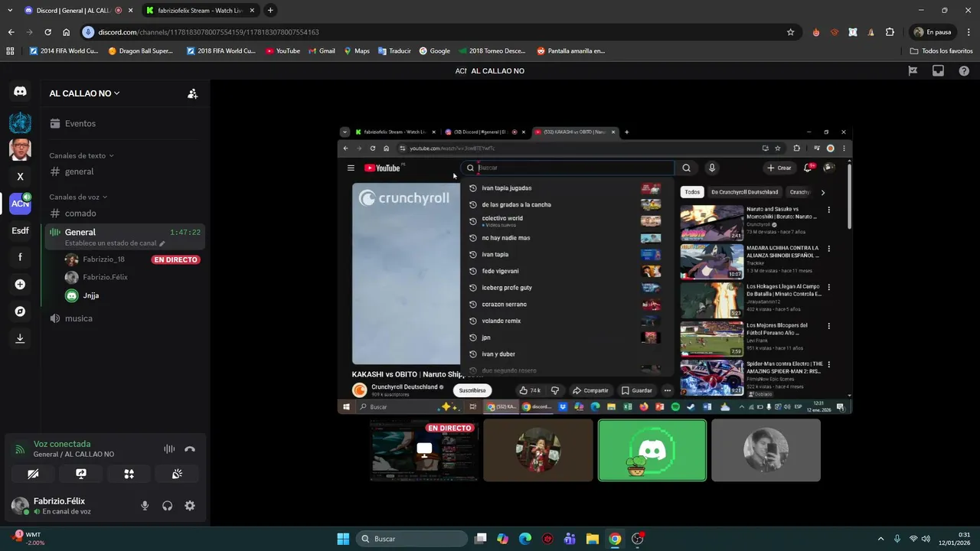980x551 pixels.
Task: Open the Dragon Ball Super bookmark
Action: (141, 51)
